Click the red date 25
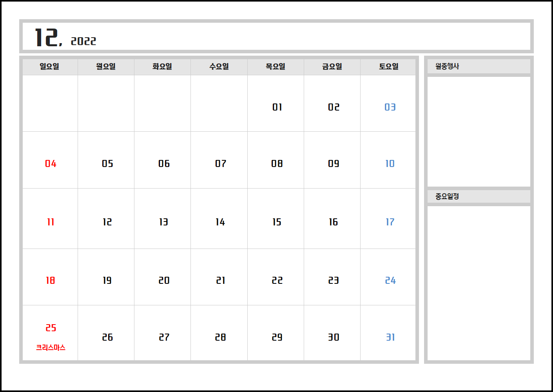Viewport: 553px width, 392px height. coord(51,328)
